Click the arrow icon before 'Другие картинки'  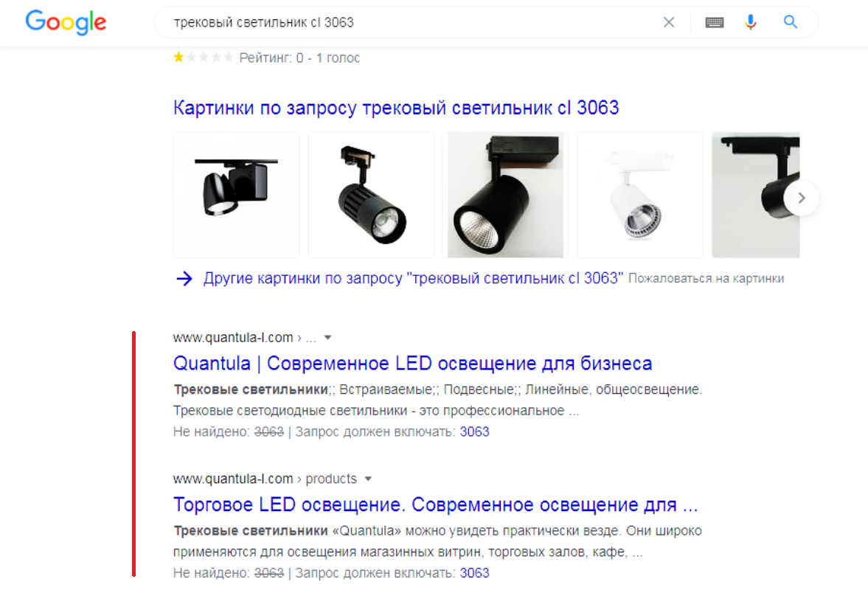coord(184,278)
